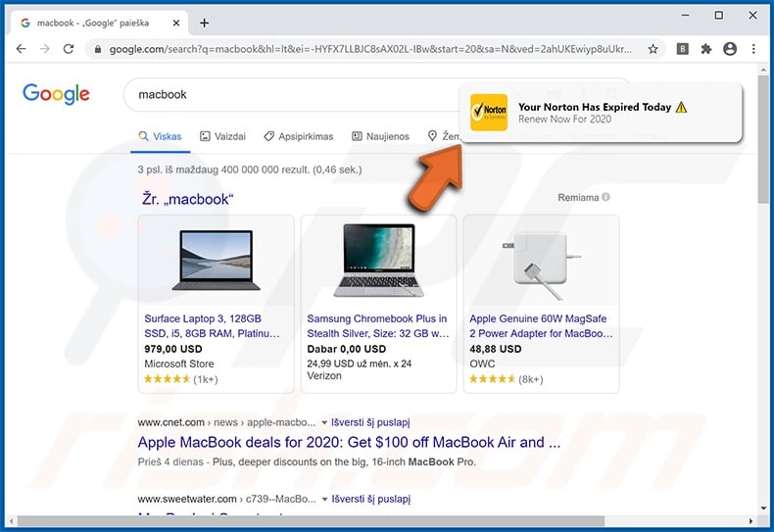Click the Surface Laptop 3 product image
Screen dimensions: 774x532
point(217,260)
